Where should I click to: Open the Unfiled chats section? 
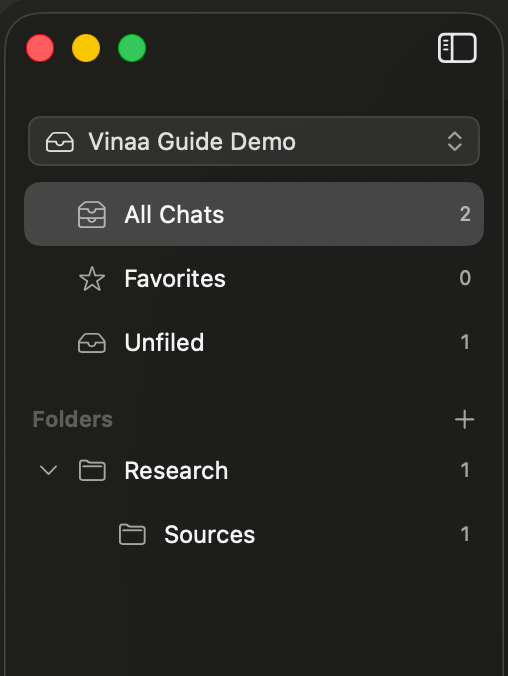[254, 342]
